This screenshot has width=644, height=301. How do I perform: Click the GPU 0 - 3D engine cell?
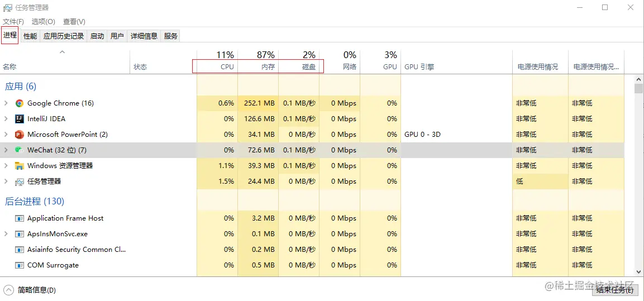pos(456,134)
